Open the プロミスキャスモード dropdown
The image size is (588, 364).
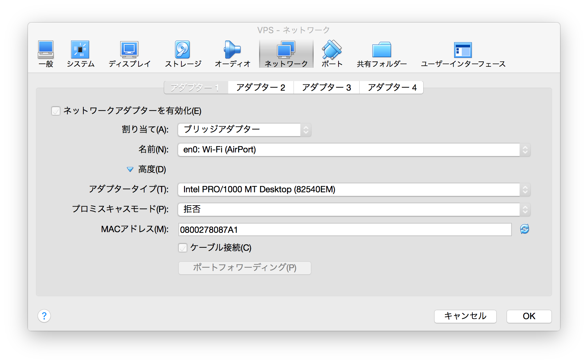click(354, 210)
